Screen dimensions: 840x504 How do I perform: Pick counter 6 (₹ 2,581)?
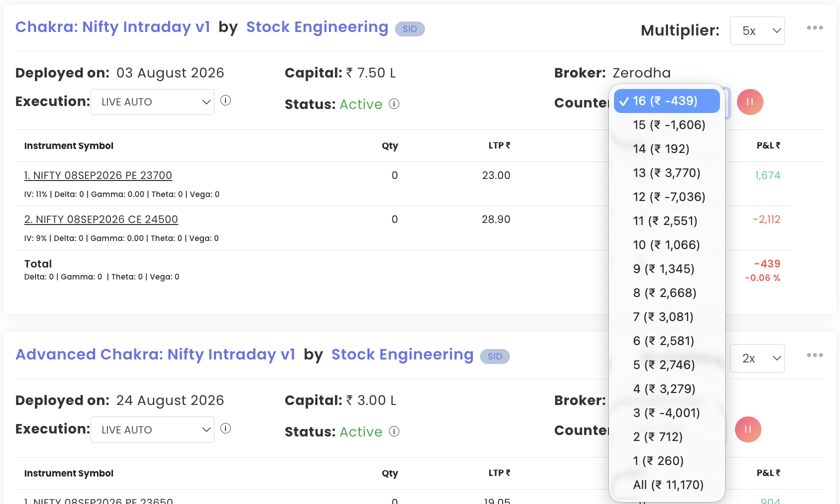[666, 341]
